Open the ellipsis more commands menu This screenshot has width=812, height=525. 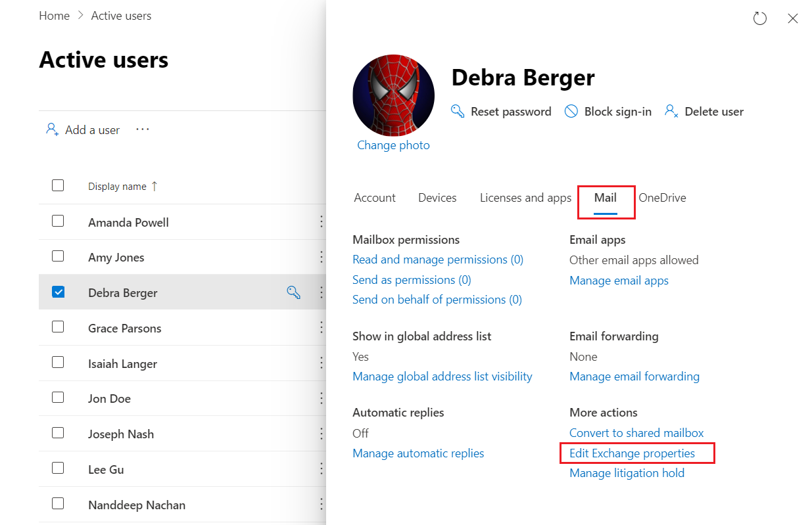click(143, 129)
